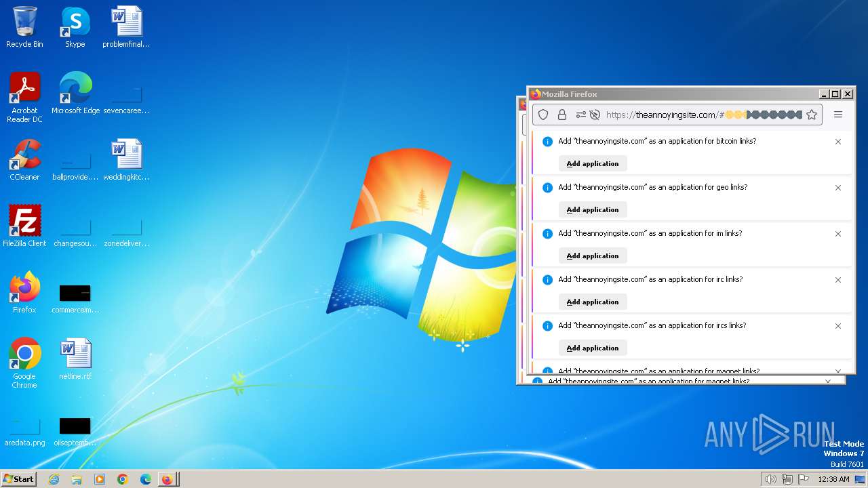The width and height of the screenshot is (868, 488).
Task: Click info icon on im links prompt
Action: click(548, 234)
